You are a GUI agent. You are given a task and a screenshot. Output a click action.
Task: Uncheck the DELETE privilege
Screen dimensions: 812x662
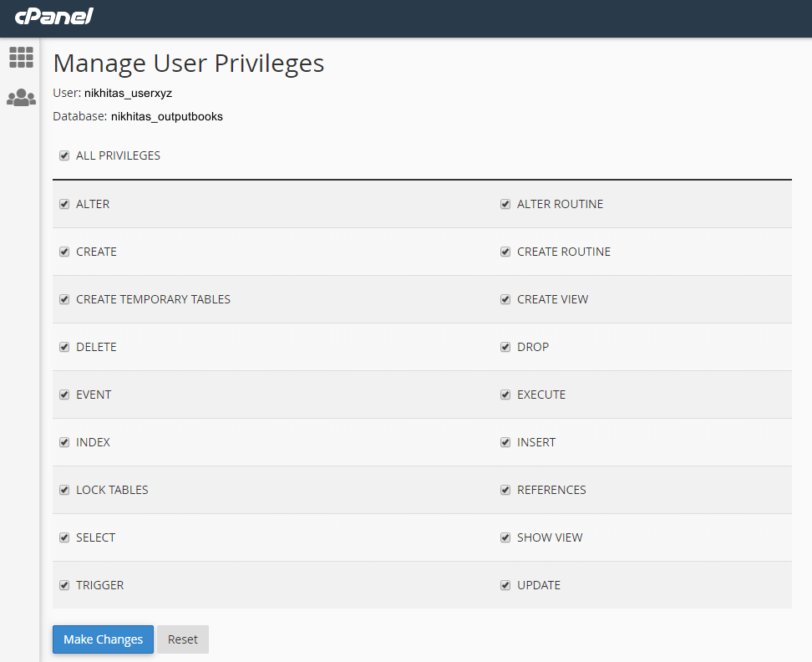coord(64,347)
